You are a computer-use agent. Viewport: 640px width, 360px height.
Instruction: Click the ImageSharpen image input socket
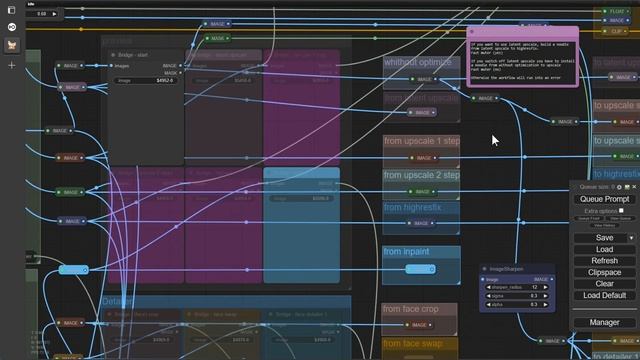pyautogui.click(x=483, y=280)
